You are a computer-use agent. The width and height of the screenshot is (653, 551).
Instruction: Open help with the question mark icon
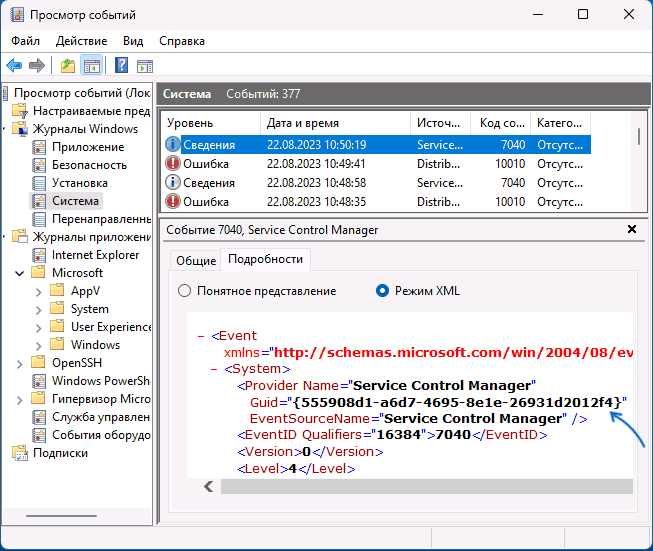121,65
